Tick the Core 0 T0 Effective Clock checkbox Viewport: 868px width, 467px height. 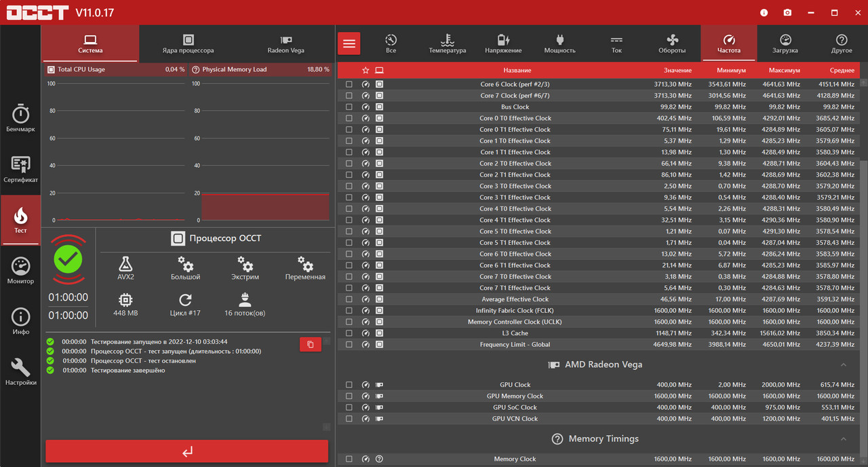click(x=349, y=118)
